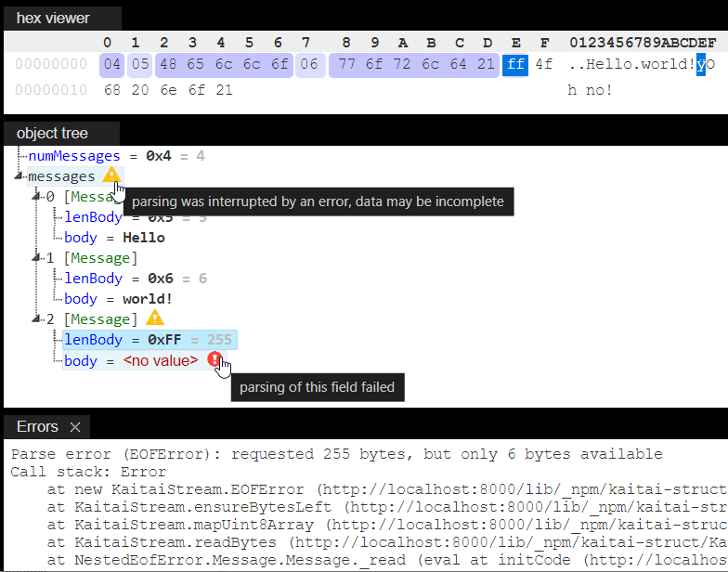Collapse message 2 node in tree
This screenshot has width=728, height=572.
[38, 319]
